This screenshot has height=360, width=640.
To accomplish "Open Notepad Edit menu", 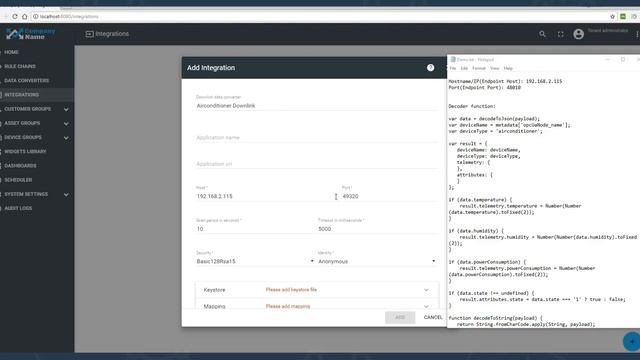I will (x=464, y=69).
